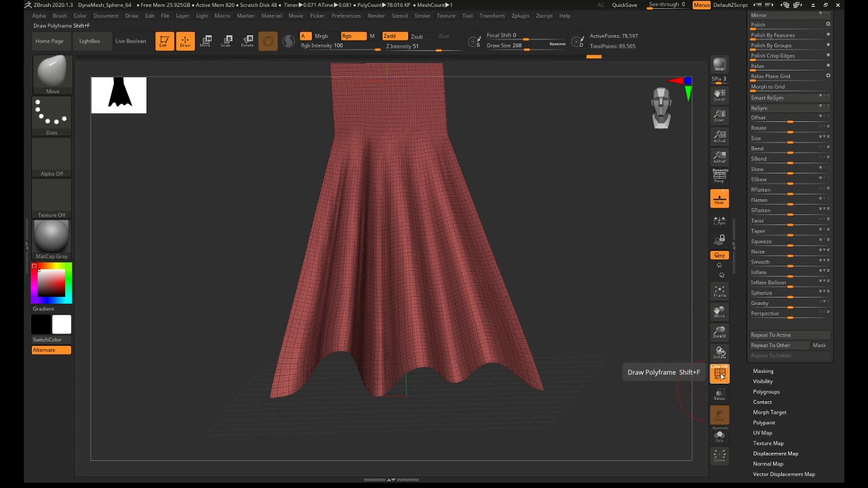Set canvas to AAHalf size
The image size is (868, 488).
tap(719, 157)
